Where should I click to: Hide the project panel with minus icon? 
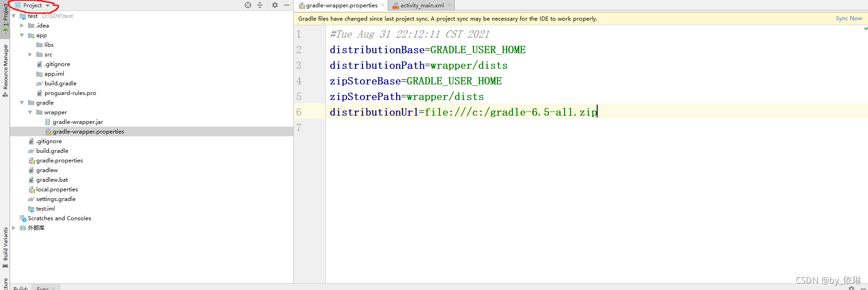(x=287, y=5)
